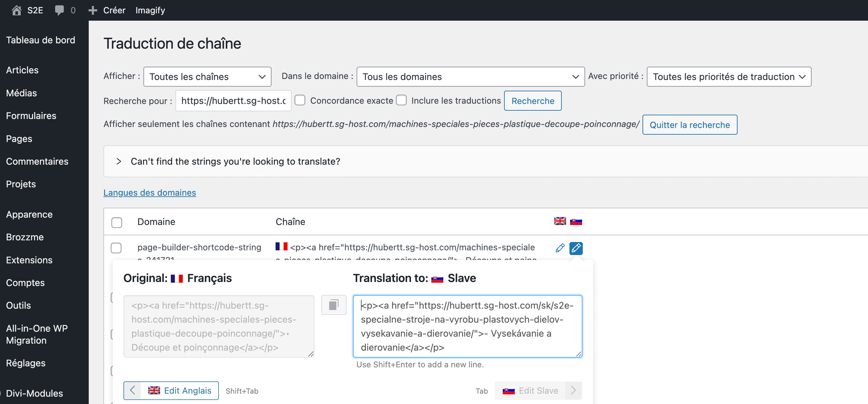
Task: Click the Slovak flag column header
Action: coord(576,222)
